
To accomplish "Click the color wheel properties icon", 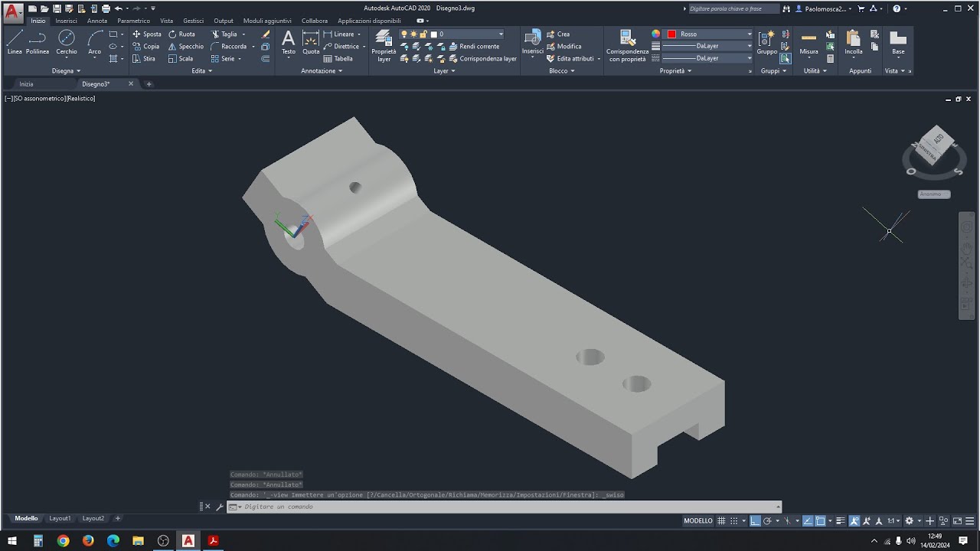I will (655, 34).
